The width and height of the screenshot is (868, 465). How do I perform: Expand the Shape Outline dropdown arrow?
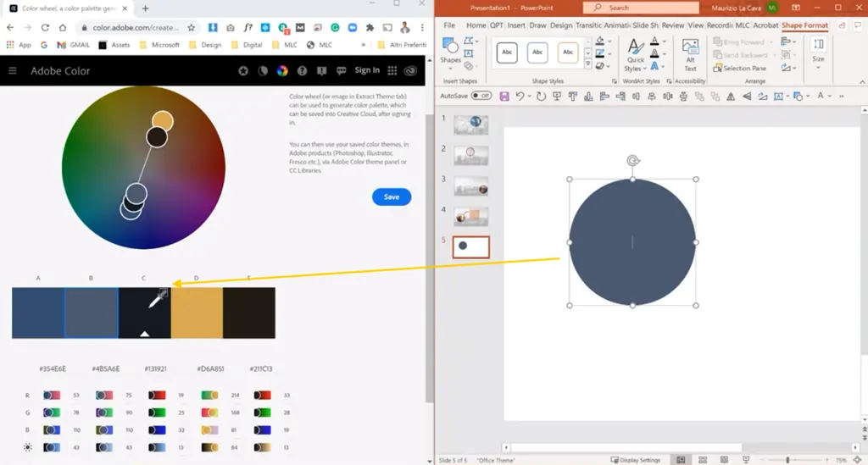pos(609,54)
